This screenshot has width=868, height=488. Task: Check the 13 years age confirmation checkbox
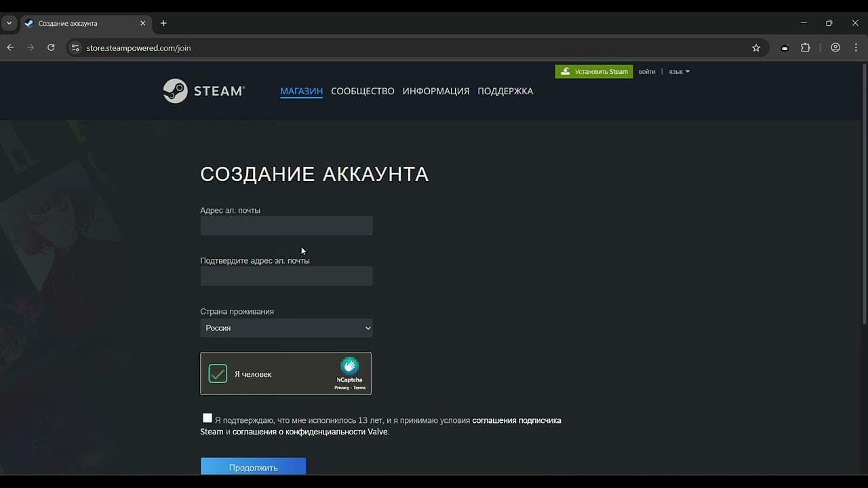(x=208, y=418)
